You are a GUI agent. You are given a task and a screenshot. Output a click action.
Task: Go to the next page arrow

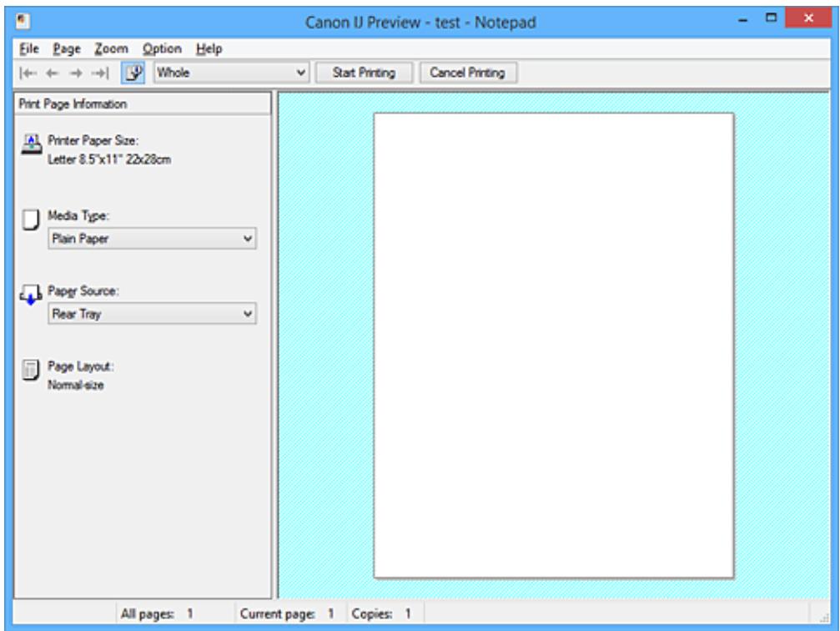point(76,73)
